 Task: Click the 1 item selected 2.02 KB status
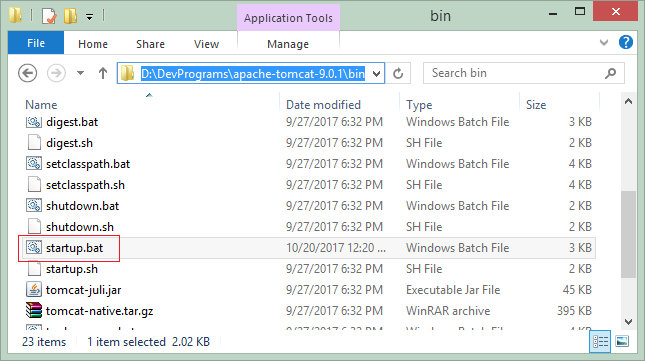click(x=148, y=342)
